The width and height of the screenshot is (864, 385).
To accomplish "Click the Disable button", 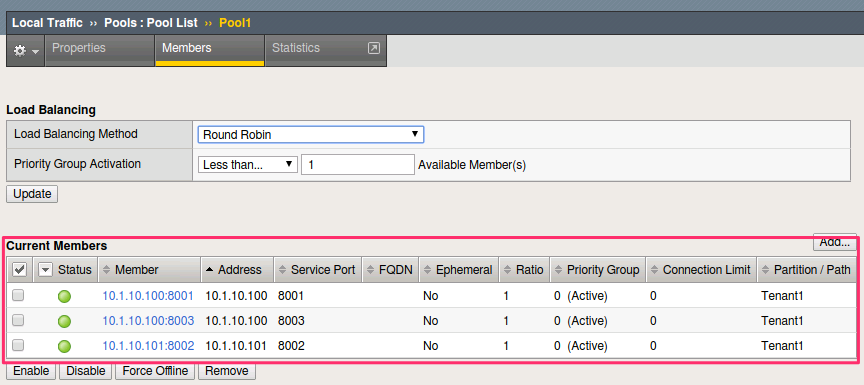I will tap(85, 371).
